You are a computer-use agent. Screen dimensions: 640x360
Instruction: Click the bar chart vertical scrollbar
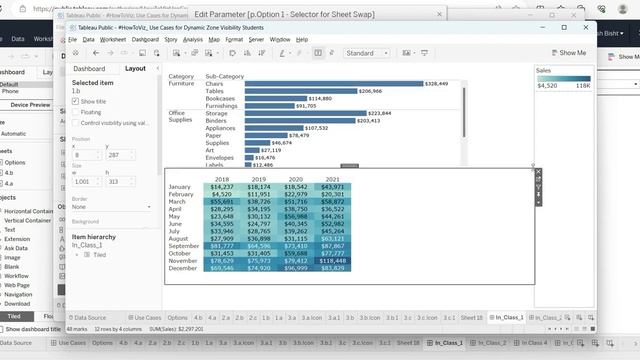464,112
